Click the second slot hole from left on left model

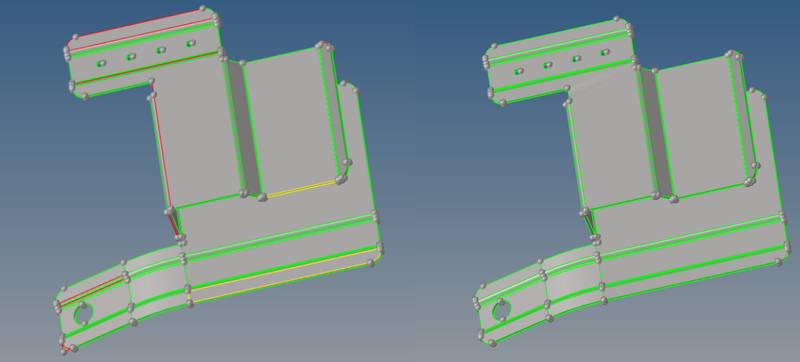coord(131,57)
